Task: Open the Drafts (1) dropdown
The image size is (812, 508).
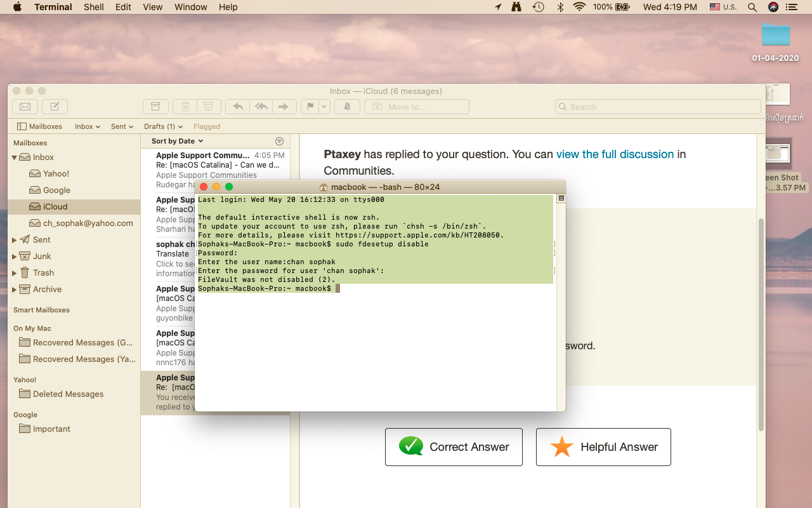Action: click(x=163, y=126)
